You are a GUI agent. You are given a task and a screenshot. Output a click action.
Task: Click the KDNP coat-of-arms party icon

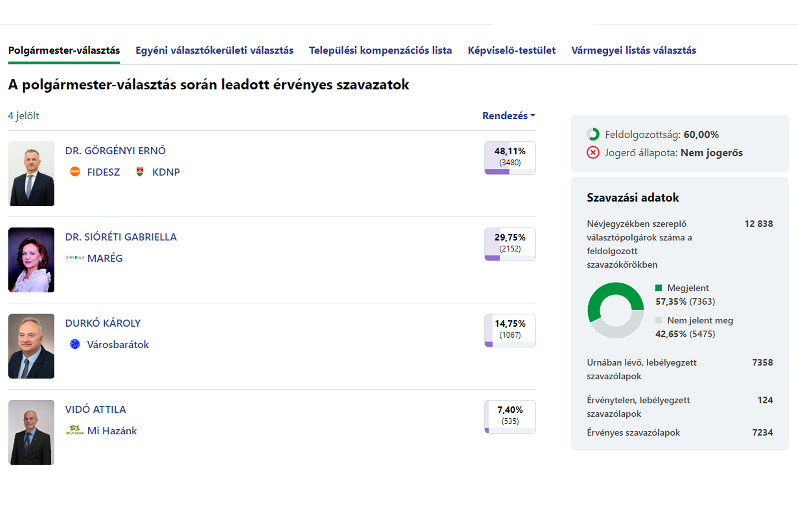click(x=140, y=172)
